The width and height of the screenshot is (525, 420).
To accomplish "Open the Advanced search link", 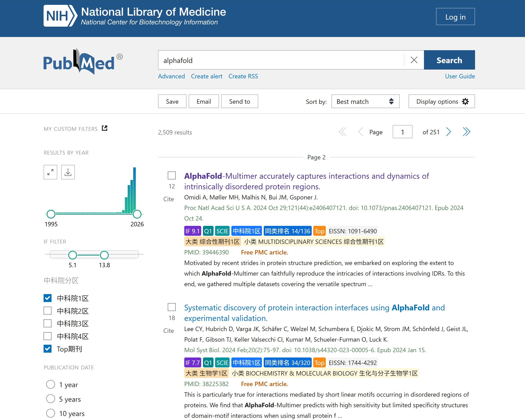I will (x=171, y=76).
